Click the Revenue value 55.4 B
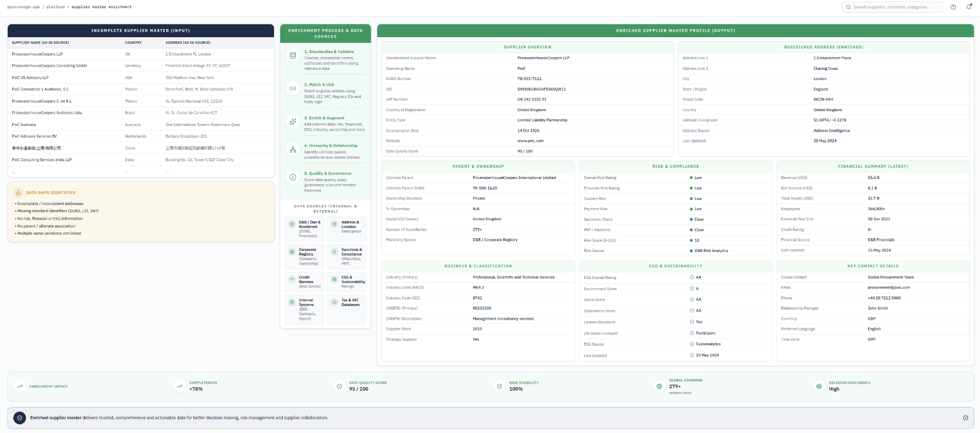Image resolution: width=980 pixels, height=433 pixels. pyautogui.click(x=874, y=178)
